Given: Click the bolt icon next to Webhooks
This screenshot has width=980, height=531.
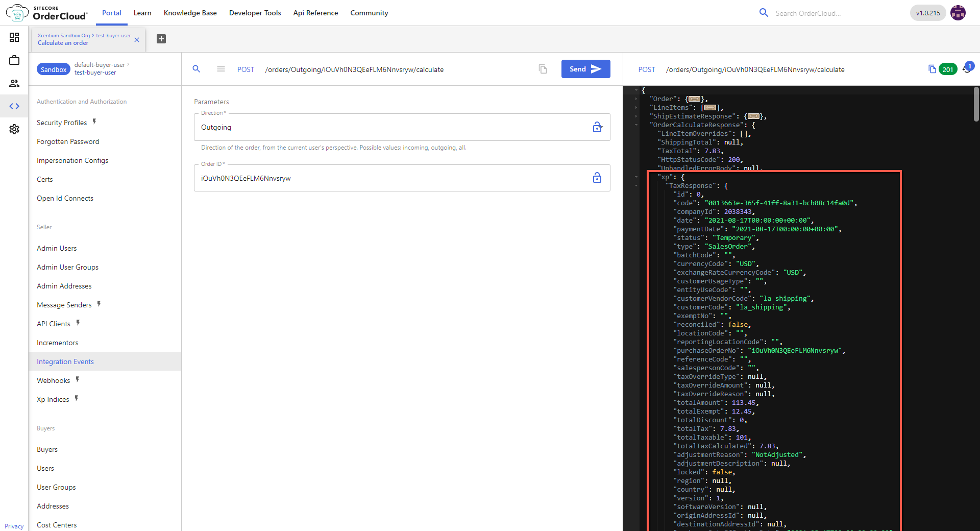Looking at the screenshot, I should (x=78, y=379).
